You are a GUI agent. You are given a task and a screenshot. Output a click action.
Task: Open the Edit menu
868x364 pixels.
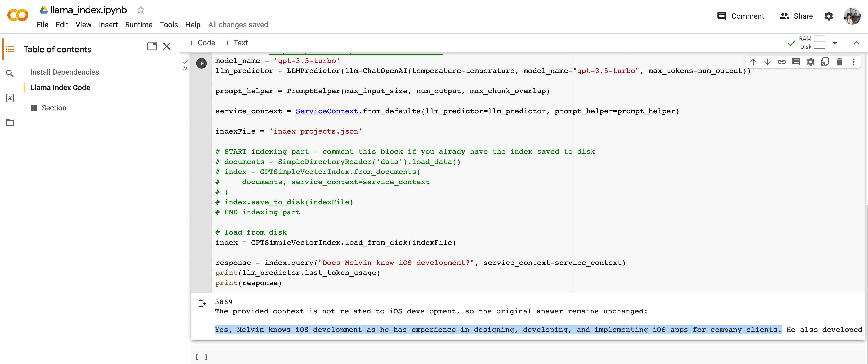(x=62, y=25)
